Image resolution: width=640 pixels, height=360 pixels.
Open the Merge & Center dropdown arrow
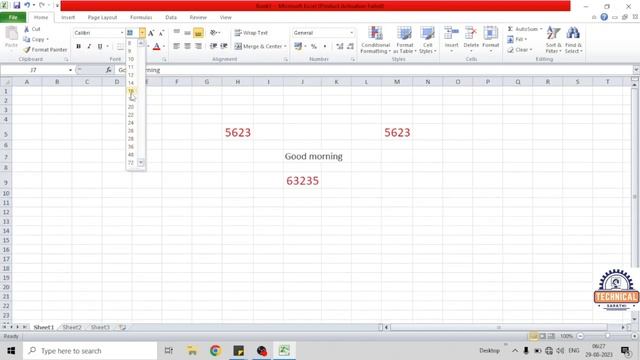(x=285, y=46)
